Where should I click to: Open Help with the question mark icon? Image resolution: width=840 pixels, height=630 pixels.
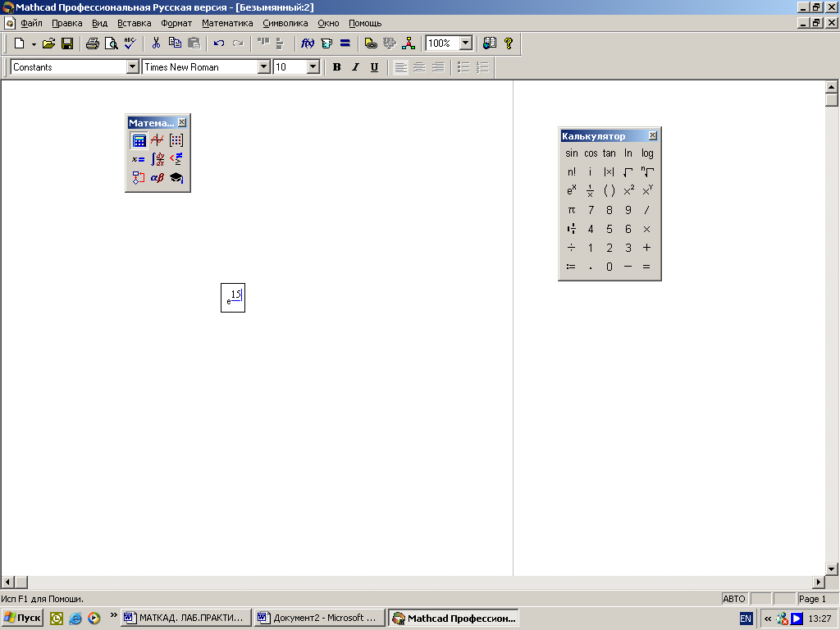click(509, 43)
